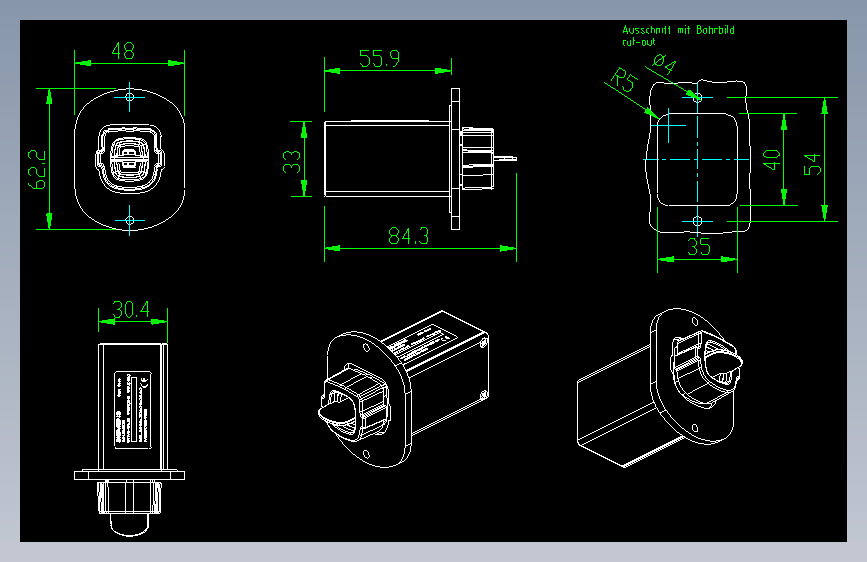This screenshot has height=562, width=867.
Task: Click the 54 hole spacing dimension
Action: [x=812, y=164]
